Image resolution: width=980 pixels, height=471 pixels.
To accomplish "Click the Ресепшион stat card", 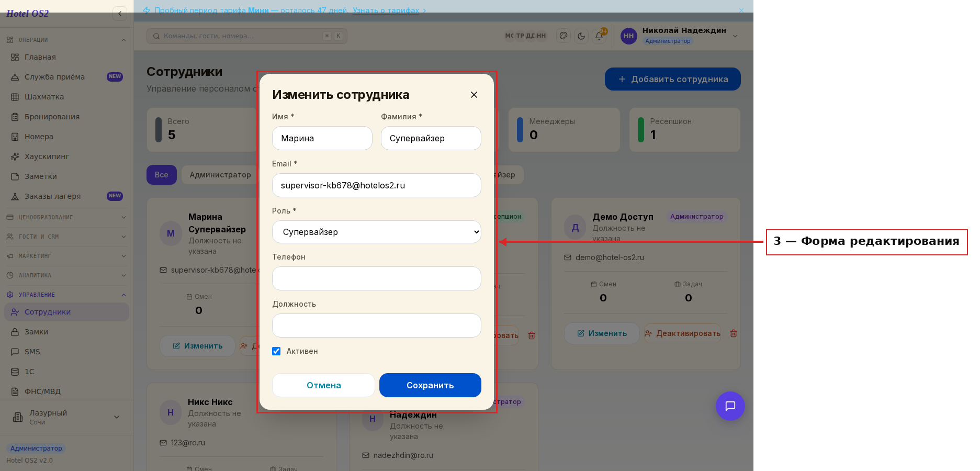I will [685, 130].
